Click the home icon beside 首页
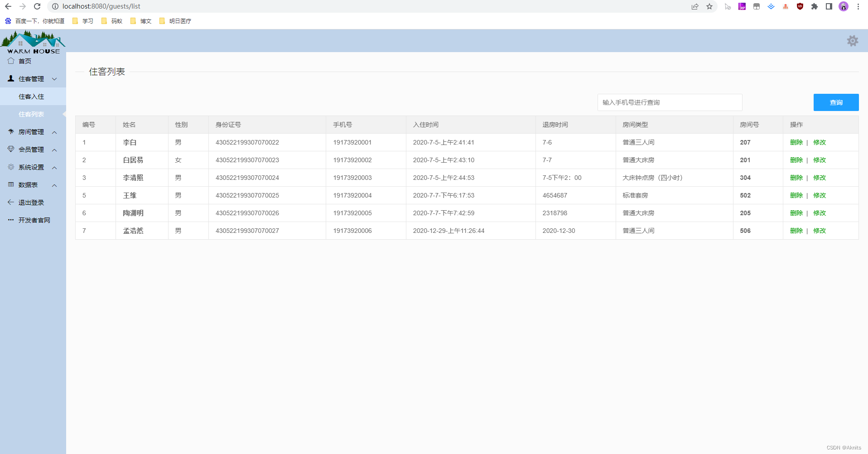This screenshot has width=868, height=454. tap(11, 61)
